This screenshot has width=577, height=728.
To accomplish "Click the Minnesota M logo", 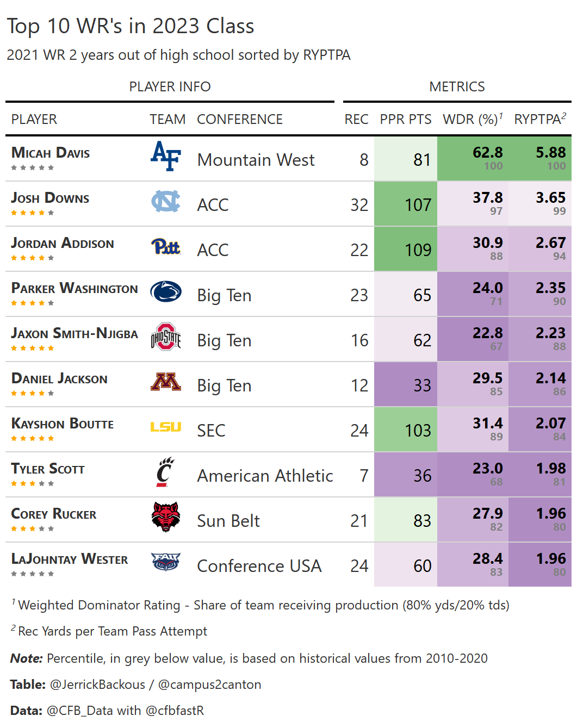I will point(166,382).
